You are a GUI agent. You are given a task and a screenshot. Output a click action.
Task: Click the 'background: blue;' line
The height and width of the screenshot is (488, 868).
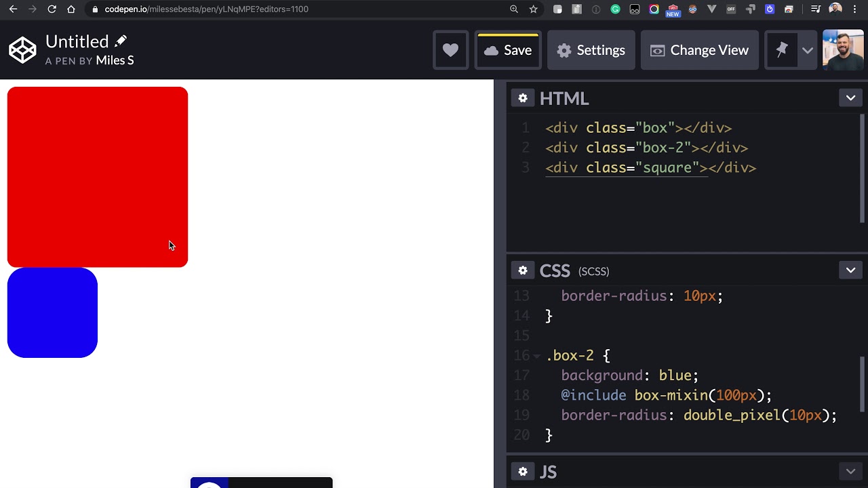[629, 375]
